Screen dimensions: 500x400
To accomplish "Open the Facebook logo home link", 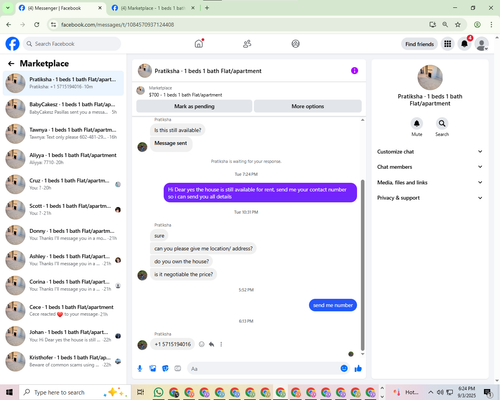I will point(12,44).
